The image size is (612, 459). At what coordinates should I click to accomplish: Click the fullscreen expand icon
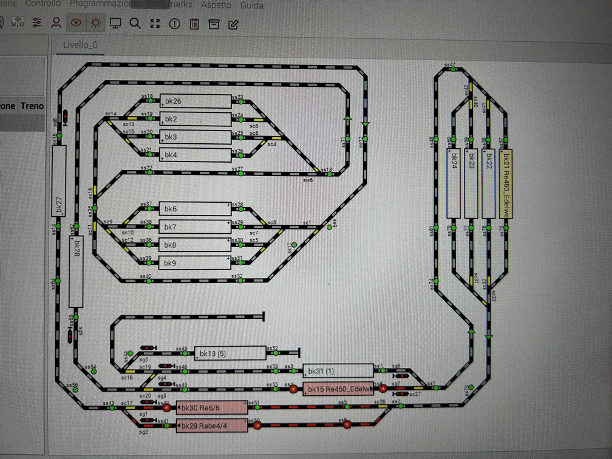[154, 22]
